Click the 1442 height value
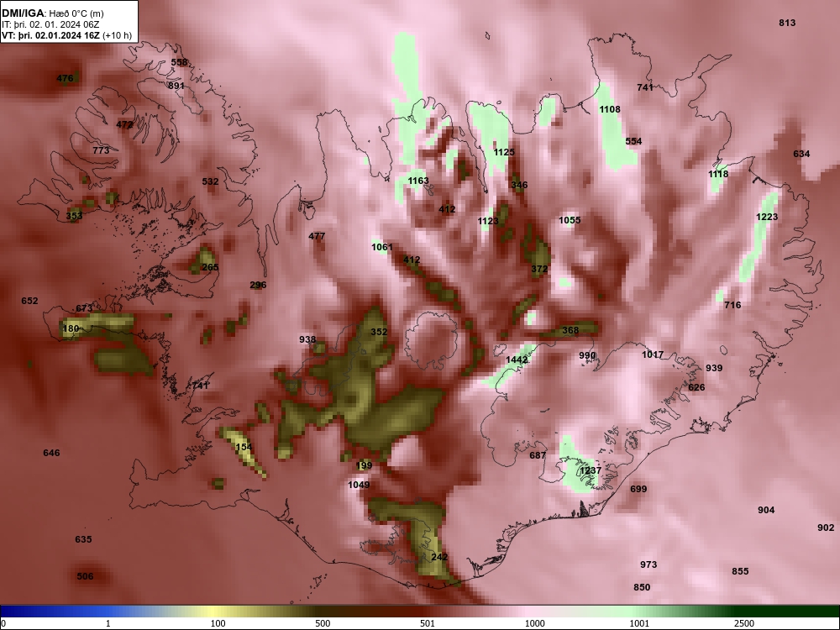Screen dimensions: 840x630 (517, 360)
